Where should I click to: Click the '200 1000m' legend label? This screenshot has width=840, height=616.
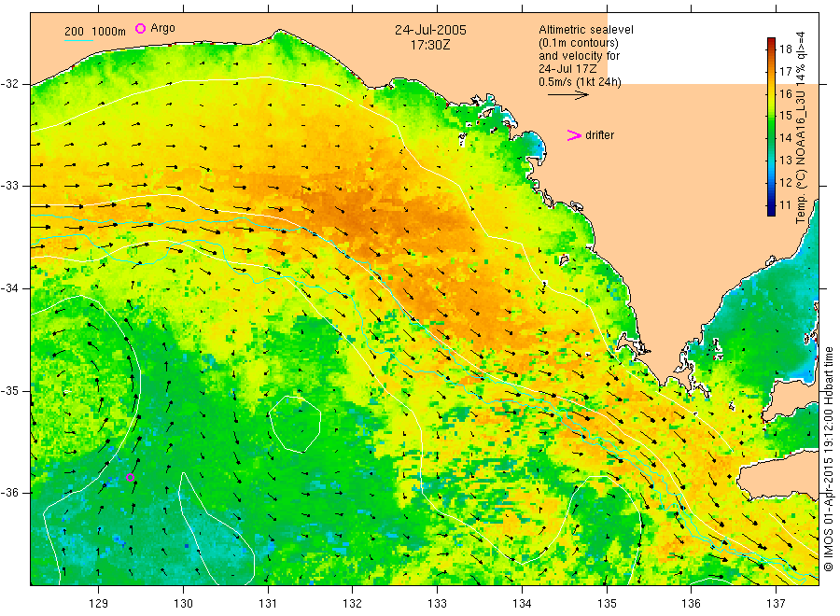[x=95, y=32]
